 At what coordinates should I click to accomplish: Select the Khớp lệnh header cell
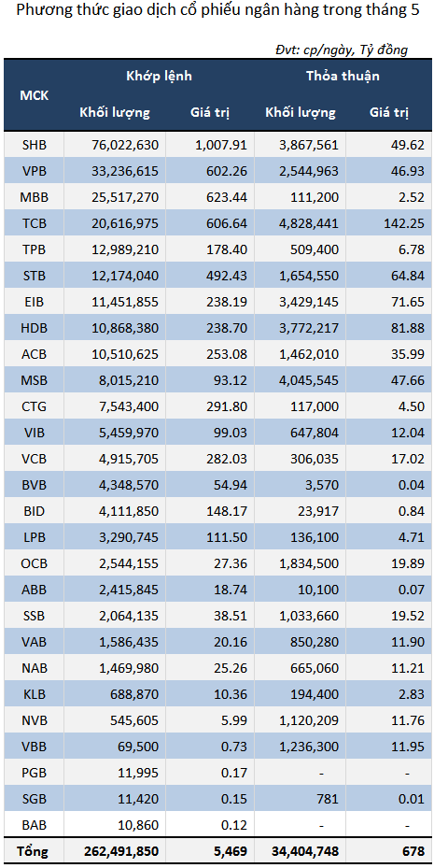point(159,76)
